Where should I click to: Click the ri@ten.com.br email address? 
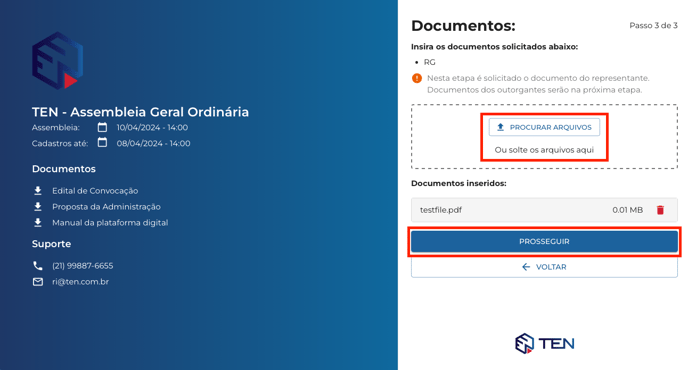(x=80, y=282)
